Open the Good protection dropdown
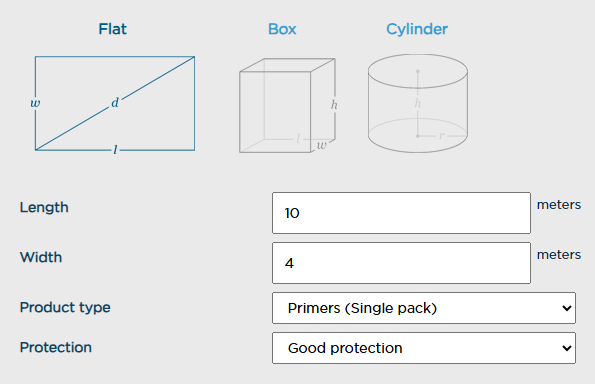This screenshot has width=595, height=384. [424, 348]
